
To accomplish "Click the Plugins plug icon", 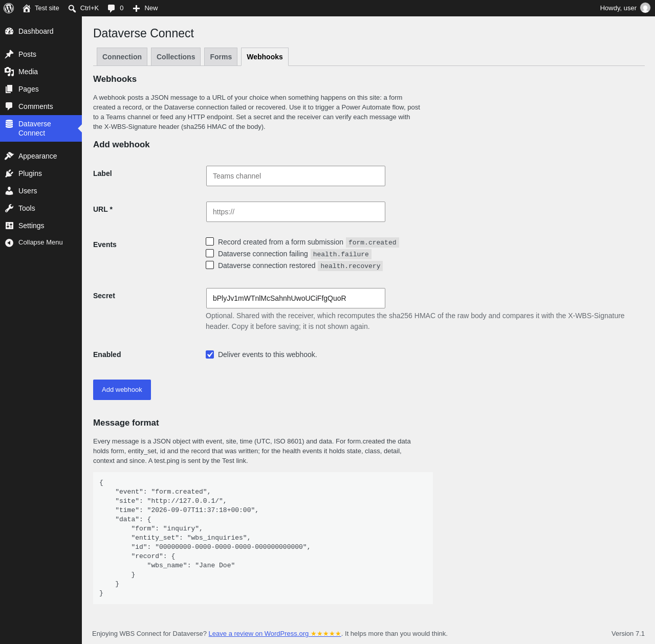I will (9, 173).
